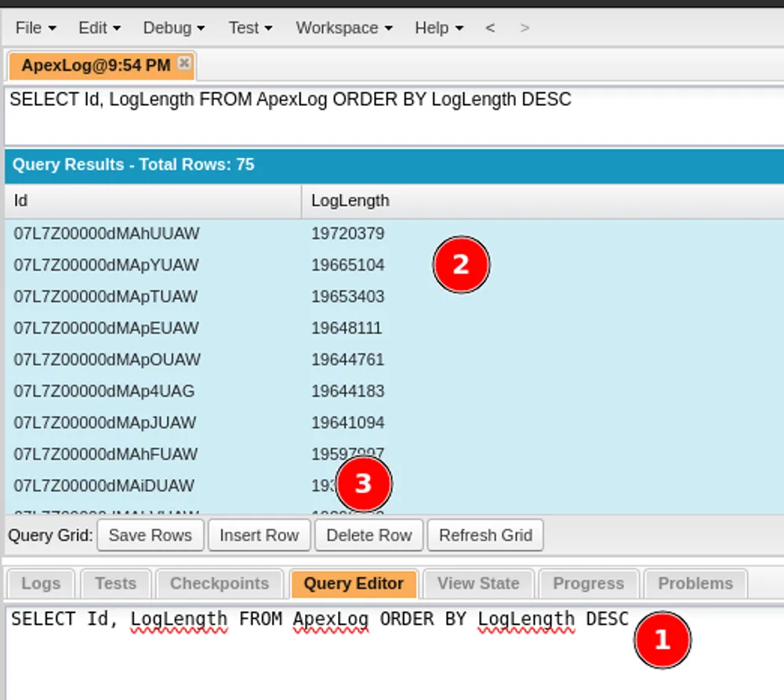Image resolution: width=784 pixels, height=700 pixels.
Task: Open the Debug menu
Action: pos(173,28)
